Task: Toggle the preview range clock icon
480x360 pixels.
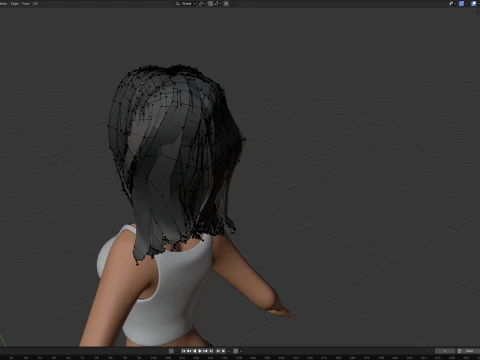Action: tap(459, 351)
